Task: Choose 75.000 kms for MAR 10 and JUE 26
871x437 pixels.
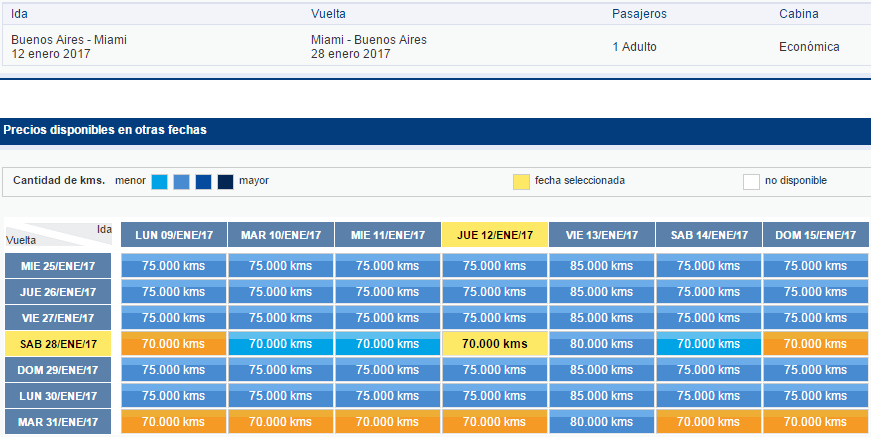Action: [x=281, y=292]
